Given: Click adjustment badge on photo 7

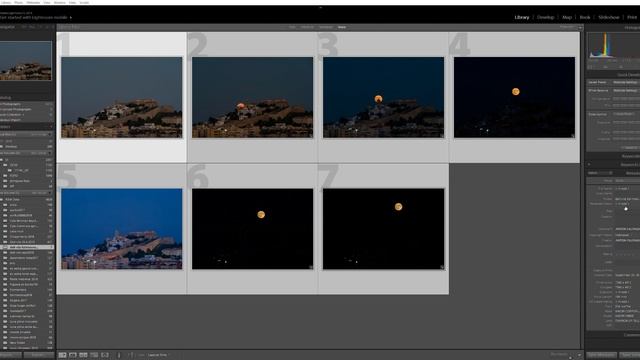Looking at the screenshot, I should [x=442, y=267].
